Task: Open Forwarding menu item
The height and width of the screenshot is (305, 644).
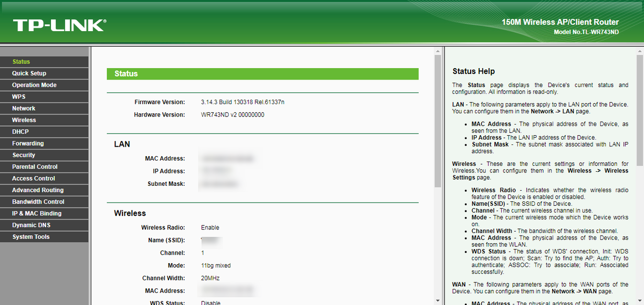Action: click(x=44, y=143)
